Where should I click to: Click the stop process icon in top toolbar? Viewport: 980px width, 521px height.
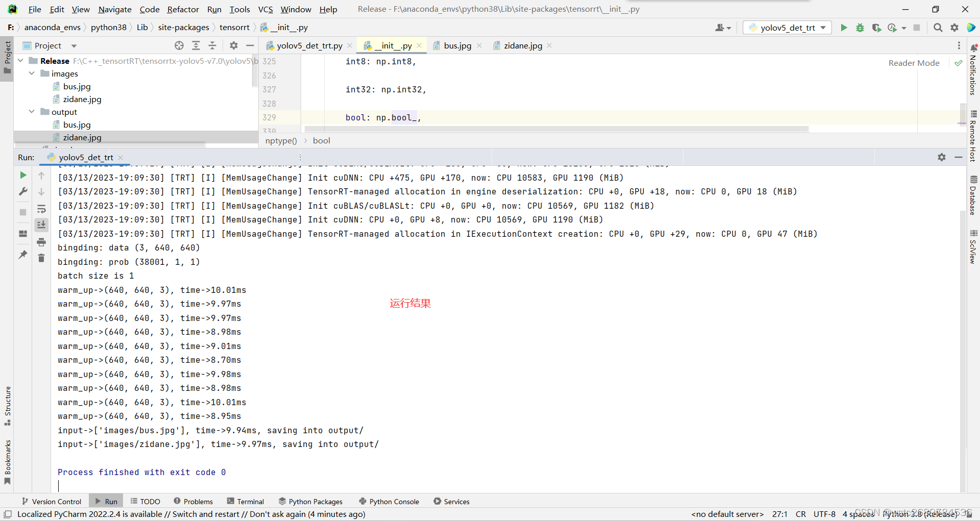917,28
